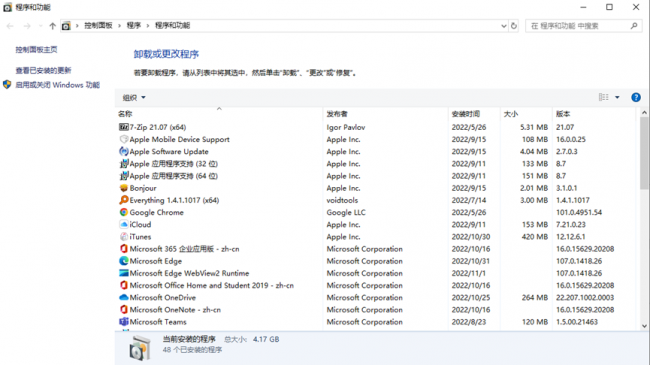Sort the list by 大小 column
The height and width of the screenshot is (365, 650).
coord(511,114)
